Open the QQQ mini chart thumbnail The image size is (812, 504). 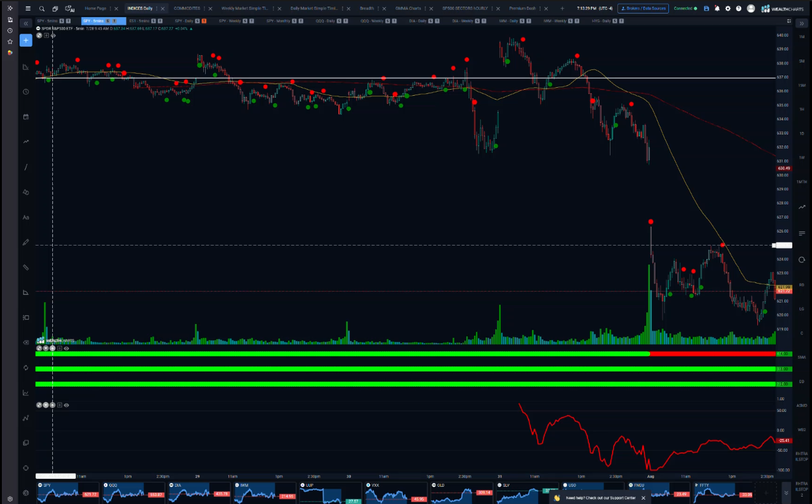coord(131,492)
